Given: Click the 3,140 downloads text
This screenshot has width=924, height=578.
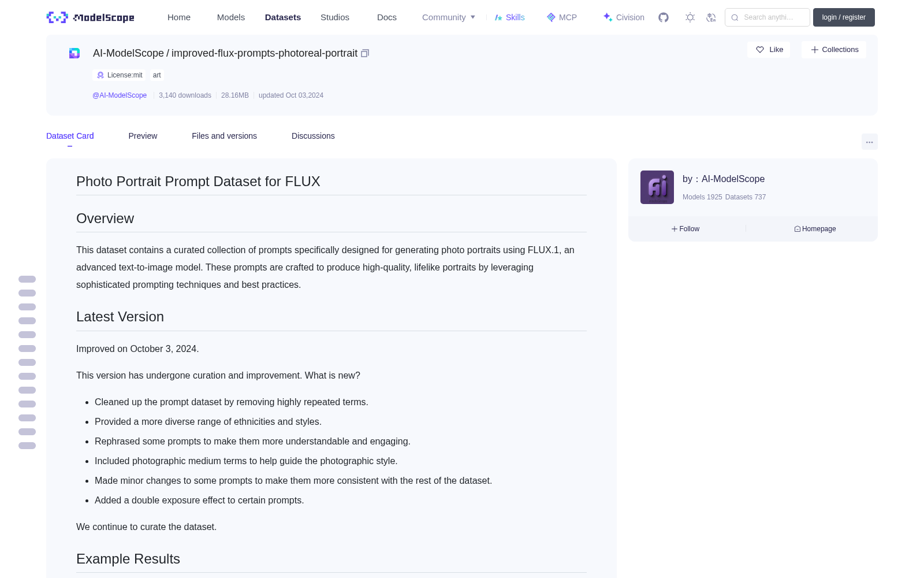Looking at the screenshot, I should click(185, 95).
